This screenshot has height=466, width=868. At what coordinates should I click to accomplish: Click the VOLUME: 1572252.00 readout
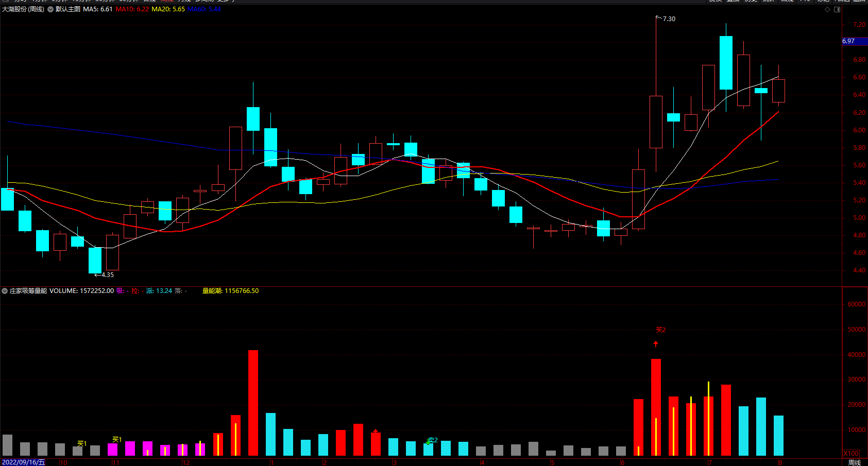[81, 291]
